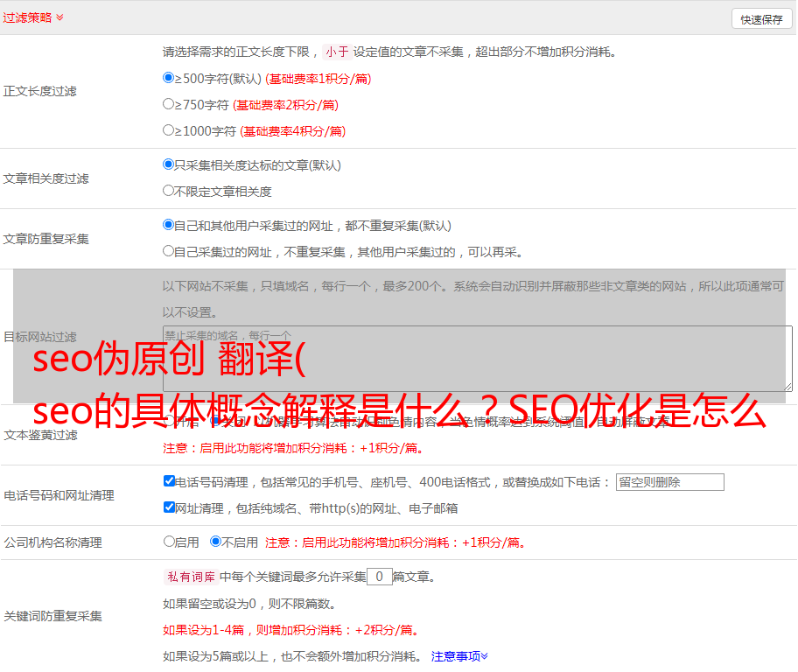798x672 pixels.
Task: Choose 自己采集过的网址 no-repeat option
Action: [x=169, y=251]
